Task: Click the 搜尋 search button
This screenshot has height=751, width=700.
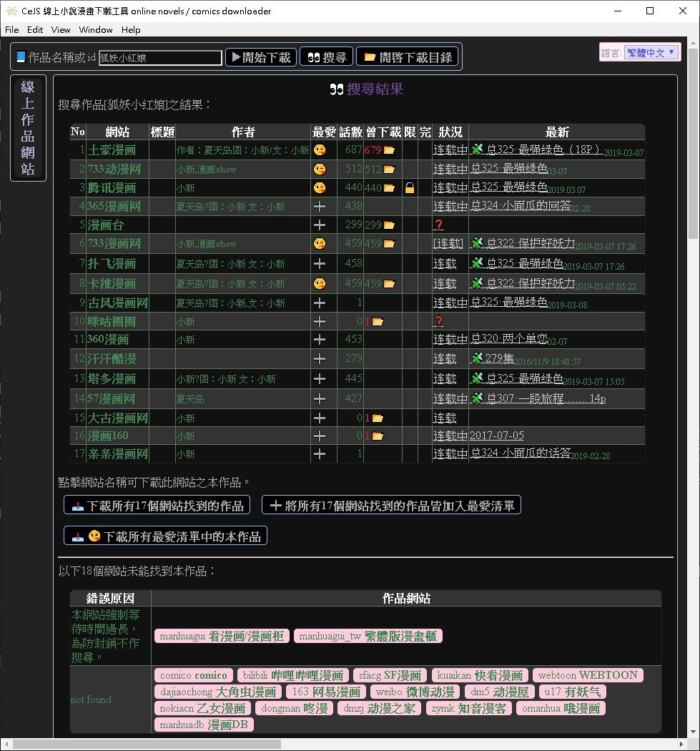Action: pyautogui.click(x=327, y=57)
